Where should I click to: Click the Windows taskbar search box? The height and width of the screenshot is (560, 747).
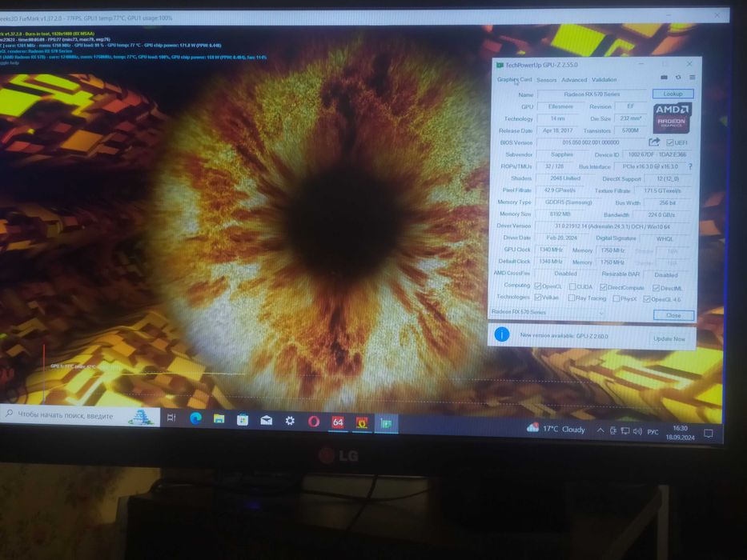tap(78, 416)
